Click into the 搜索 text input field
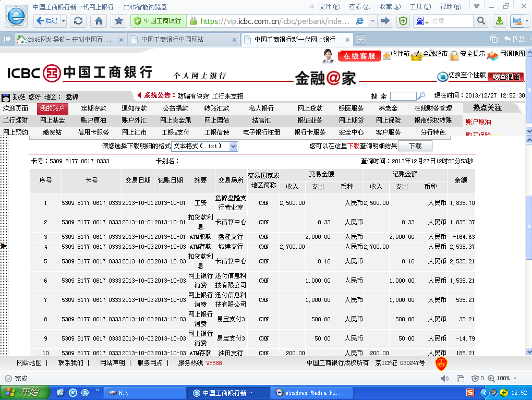The image size is (532, 400). (x=403, y=96)
